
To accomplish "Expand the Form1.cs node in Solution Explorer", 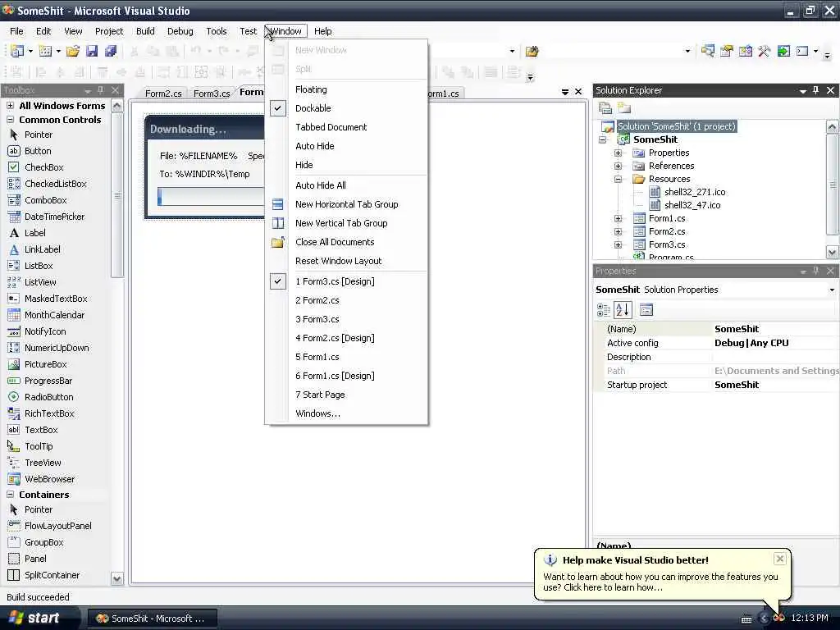I will [x=619, y=218].
